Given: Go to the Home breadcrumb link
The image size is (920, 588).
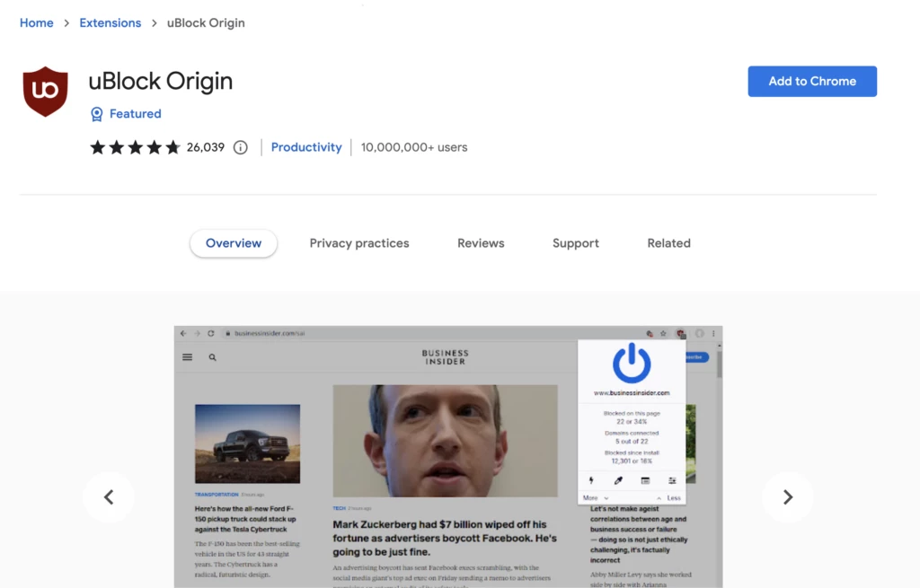Looking at the screenshot, I should click(36, 22).
